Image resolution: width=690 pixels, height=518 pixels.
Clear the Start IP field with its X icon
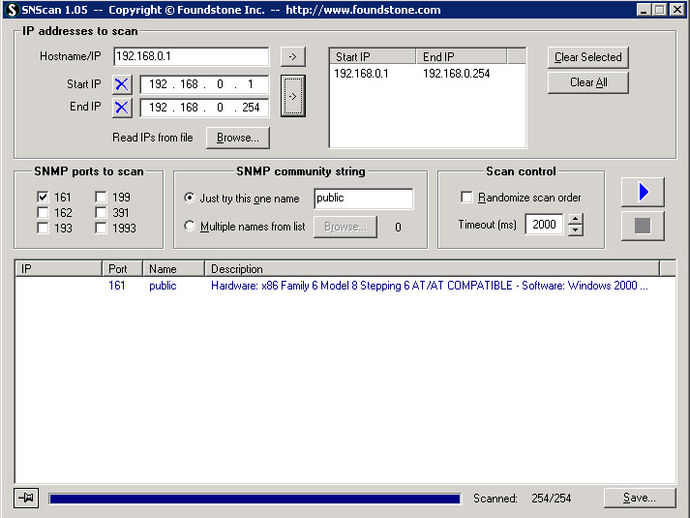pos(122,84)
